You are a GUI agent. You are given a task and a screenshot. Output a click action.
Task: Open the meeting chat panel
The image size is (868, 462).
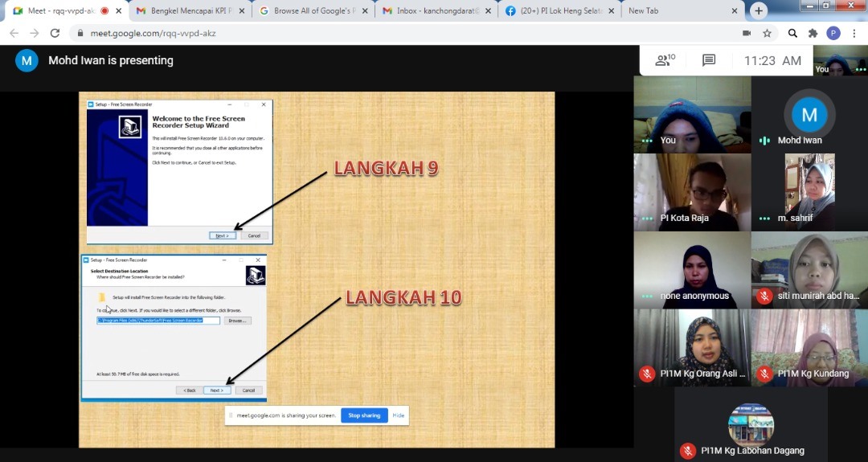point(709,60)
